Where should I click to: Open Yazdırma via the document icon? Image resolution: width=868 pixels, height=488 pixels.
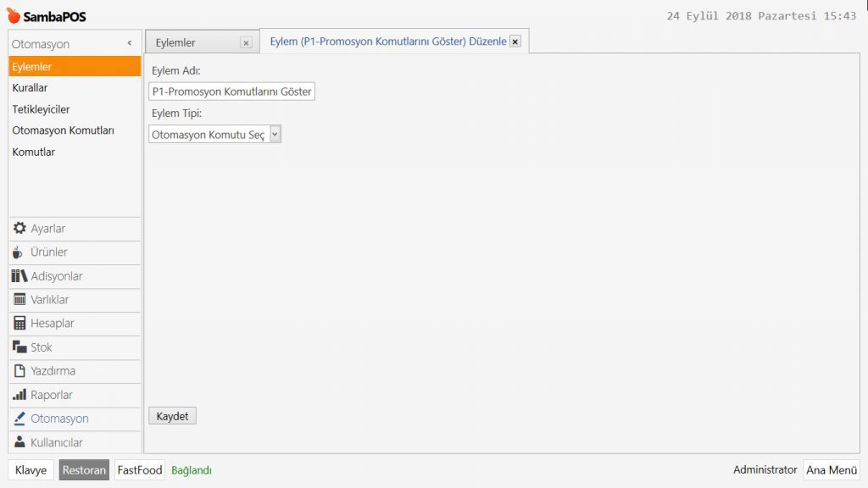pyautogui.click(x=19, y=370)
